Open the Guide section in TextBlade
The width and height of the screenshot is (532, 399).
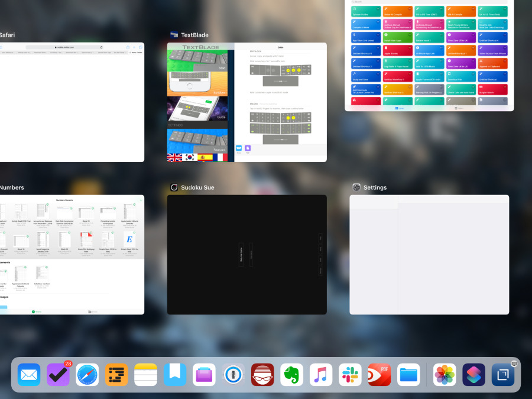tap(197, 109)
